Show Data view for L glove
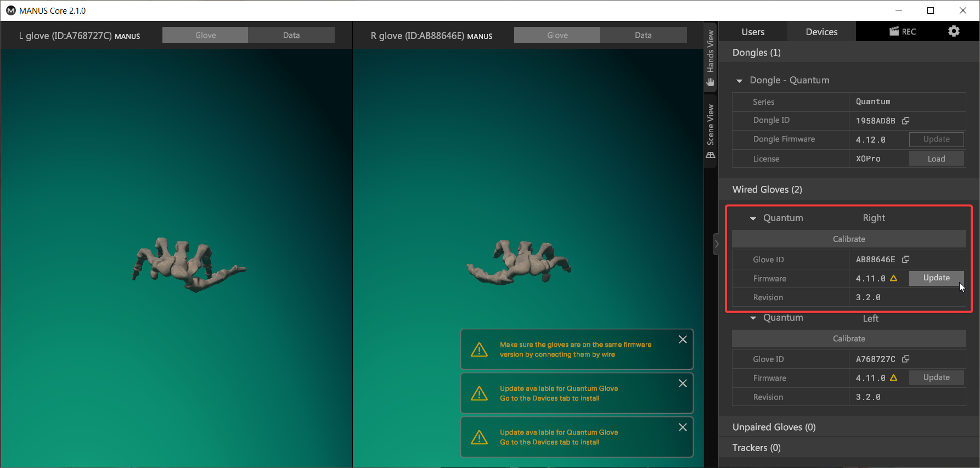980x468 pixels. point(291,35)
